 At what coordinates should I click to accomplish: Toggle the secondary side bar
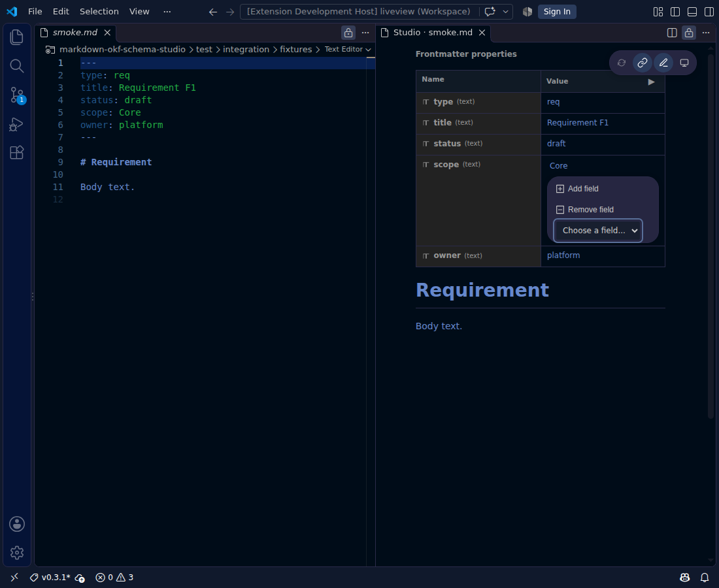(709, 12)
